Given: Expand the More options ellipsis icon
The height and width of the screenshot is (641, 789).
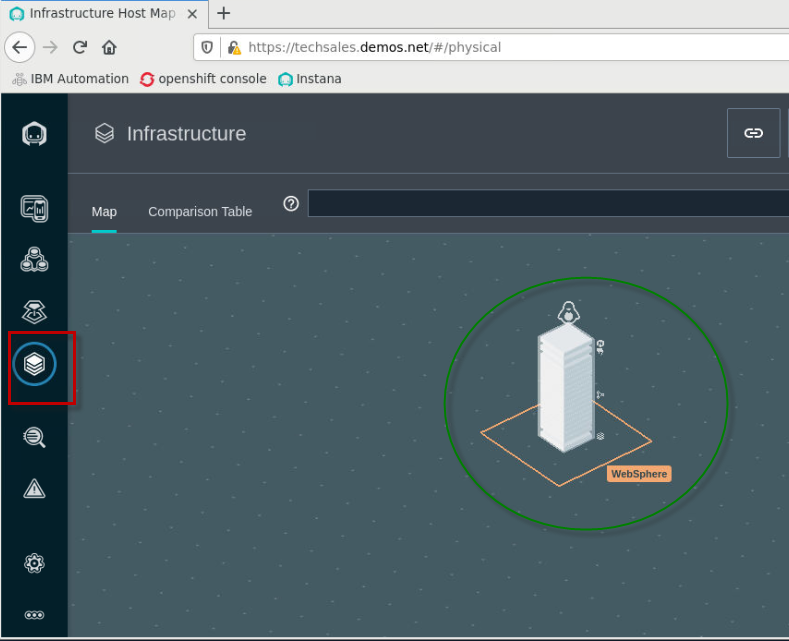Looking at the screenshot, I should coord(34,615).
